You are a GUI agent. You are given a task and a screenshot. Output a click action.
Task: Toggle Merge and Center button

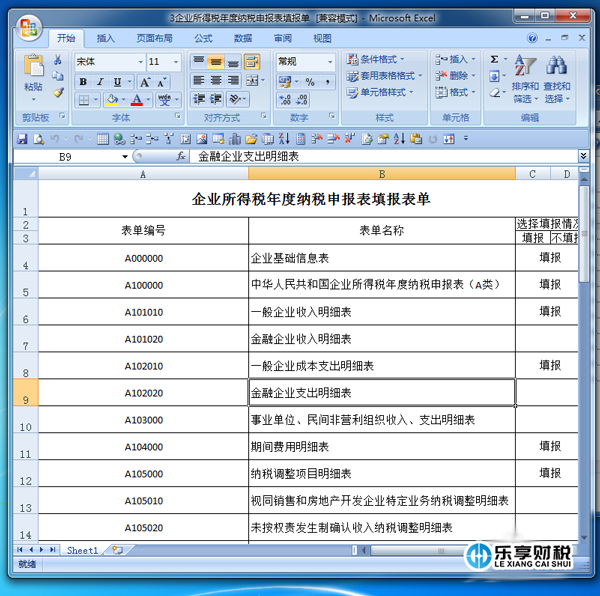(252, 80)
